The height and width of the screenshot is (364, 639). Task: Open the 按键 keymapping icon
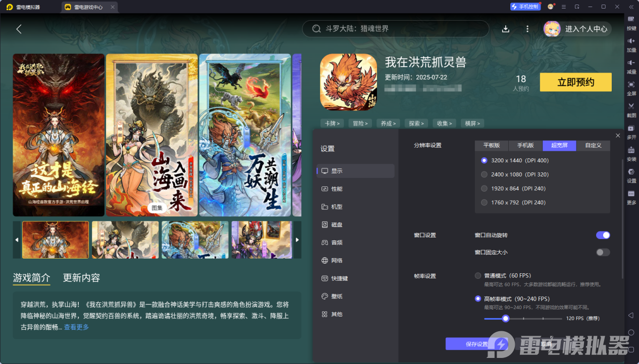coord(631,19)
